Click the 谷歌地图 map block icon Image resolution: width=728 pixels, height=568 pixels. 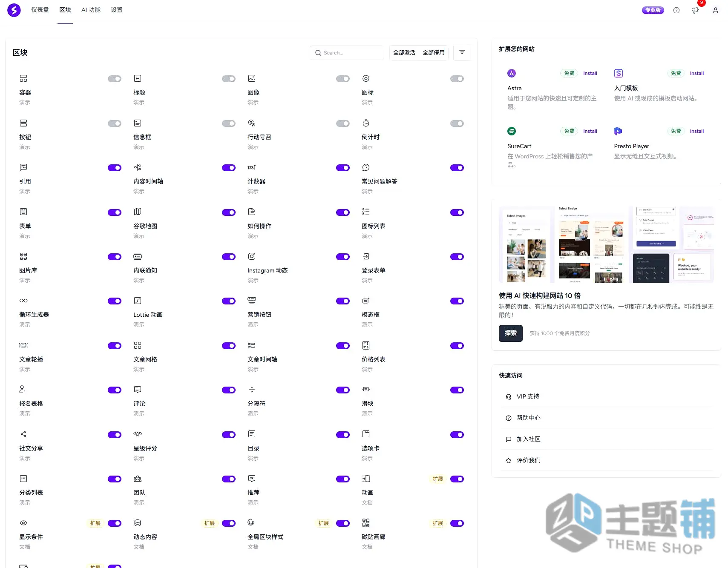tap(138, 212)
